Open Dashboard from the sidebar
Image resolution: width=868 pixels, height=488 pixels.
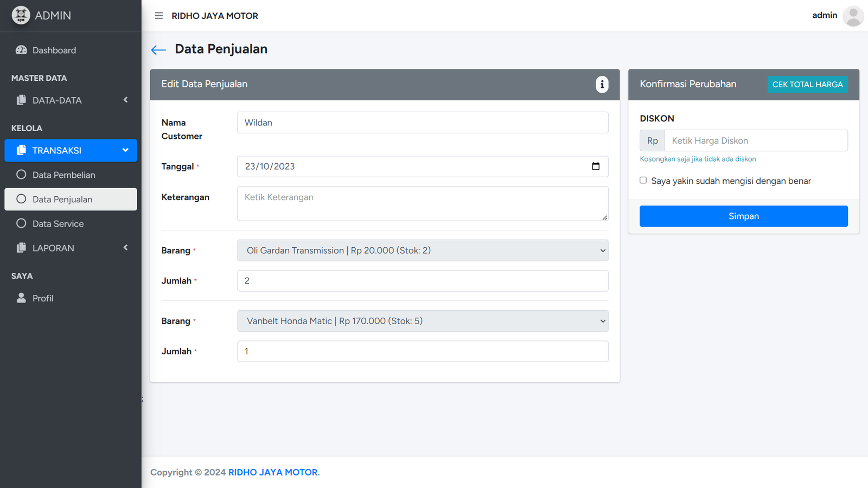pos(54,50)
